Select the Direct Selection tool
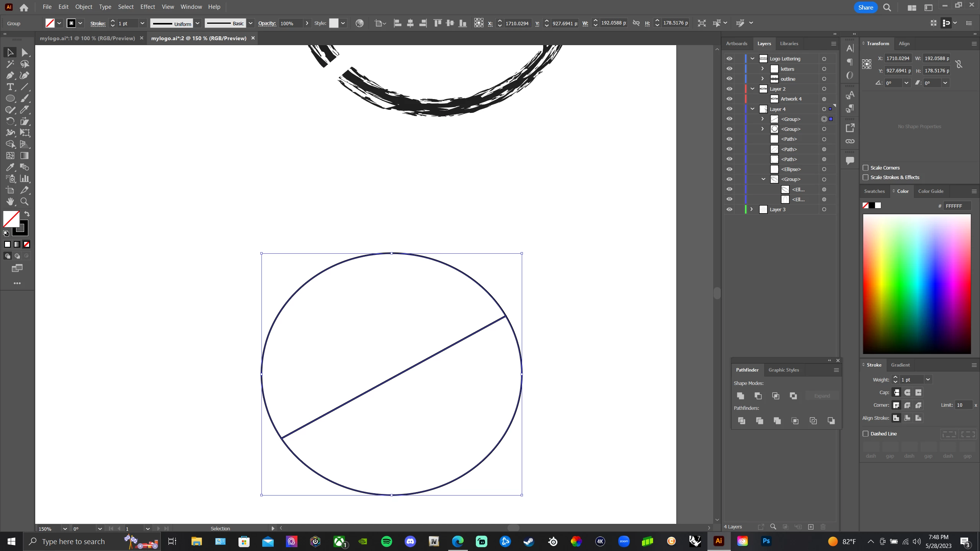This screenshot has height=551, width=980. 24,52
